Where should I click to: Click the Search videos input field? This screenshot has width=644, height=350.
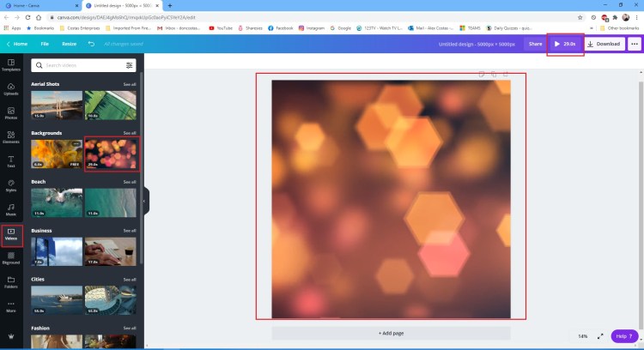coord(77,65)
